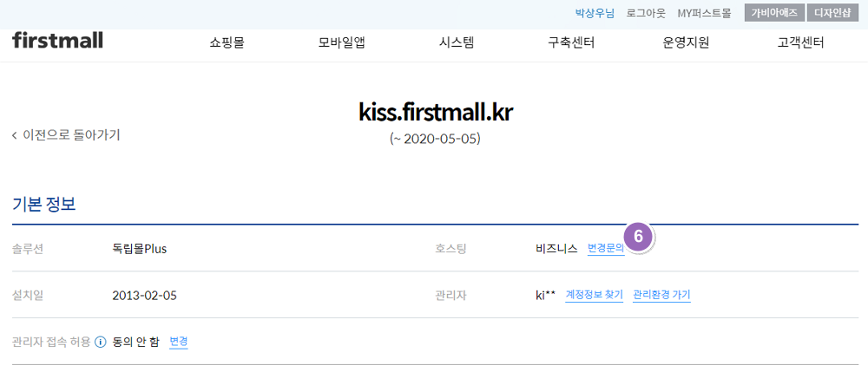Click the 박상우님 user name link
The height and width of the screenshot is (372, 868).
point(595,14)
